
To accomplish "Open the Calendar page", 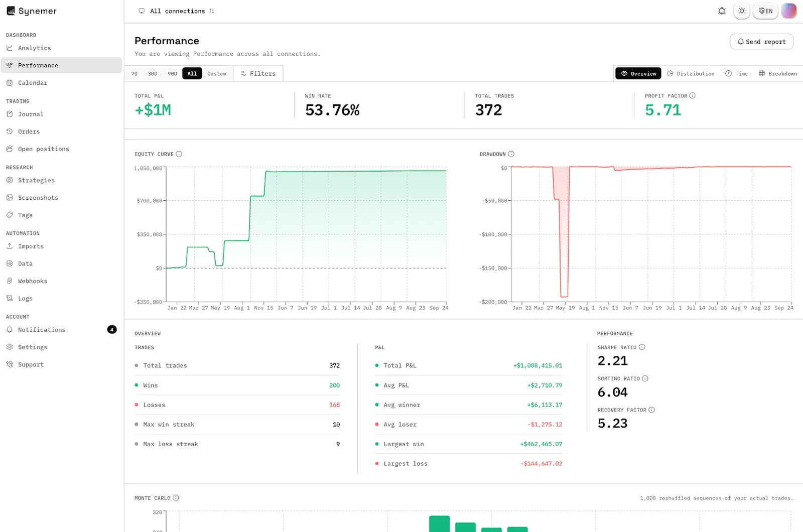I will tap(61, 83).
